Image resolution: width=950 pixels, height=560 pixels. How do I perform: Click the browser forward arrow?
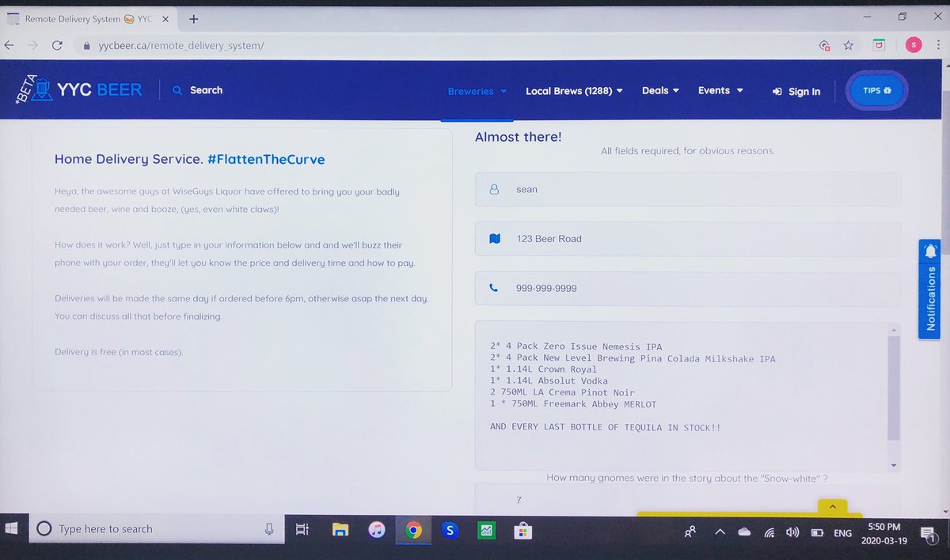click(32, 45)
